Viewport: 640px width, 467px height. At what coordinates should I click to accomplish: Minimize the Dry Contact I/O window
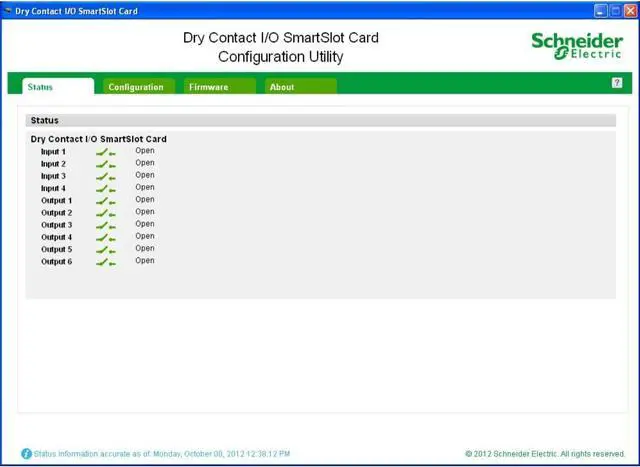point(599,11)
